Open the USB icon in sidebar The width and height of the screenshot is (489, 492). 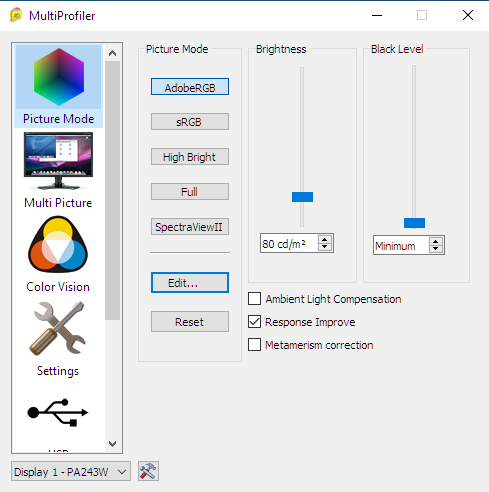58,412
